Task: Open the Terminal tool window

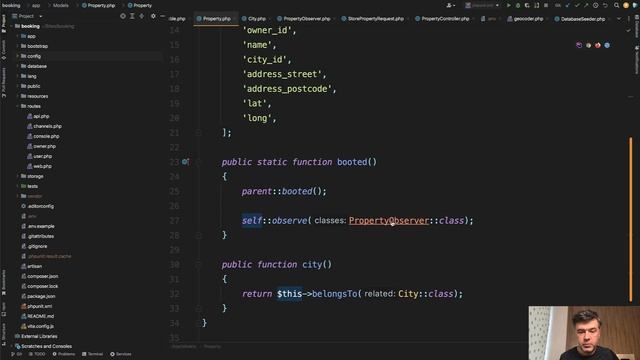Action: pos(92,354)
